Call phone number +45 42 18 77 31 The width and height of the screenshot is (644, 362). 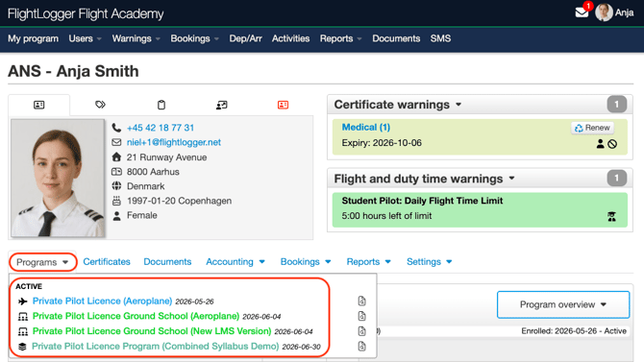coord(161,128)
